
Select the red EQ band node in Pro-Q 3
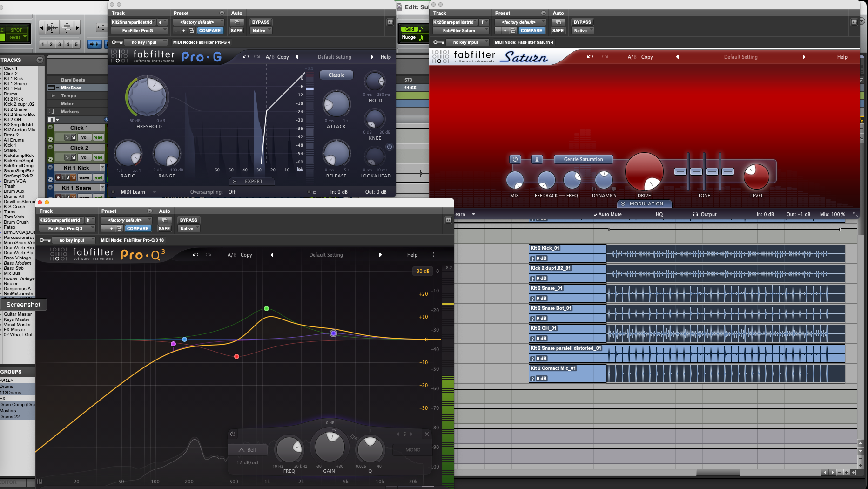236,357
